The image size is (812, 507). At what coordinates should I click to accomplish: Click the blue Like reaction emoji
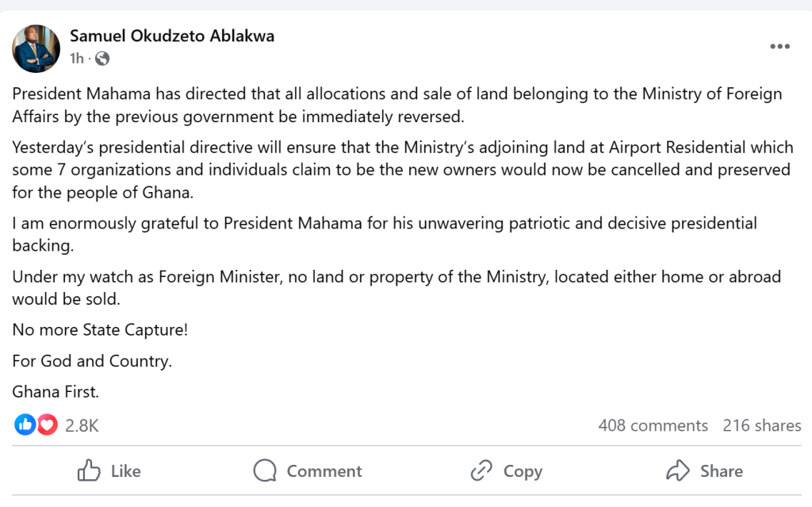click(24, 425)
